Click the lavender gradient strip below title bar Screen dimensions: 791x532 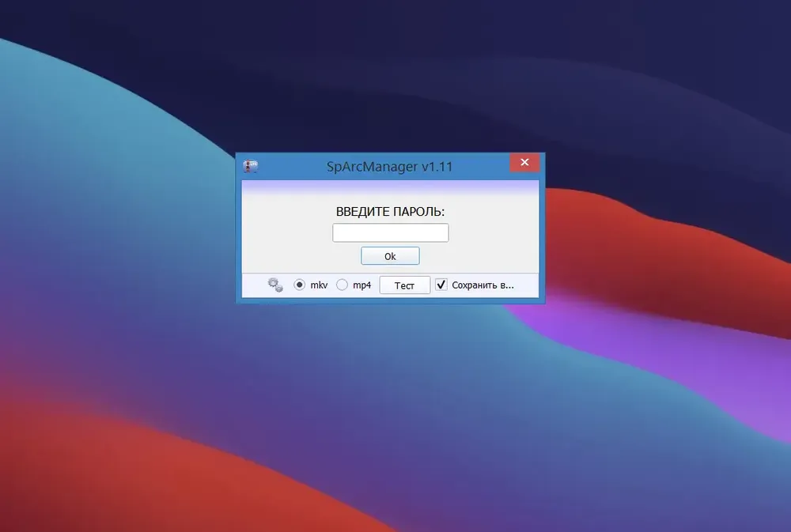pos(391,187)
